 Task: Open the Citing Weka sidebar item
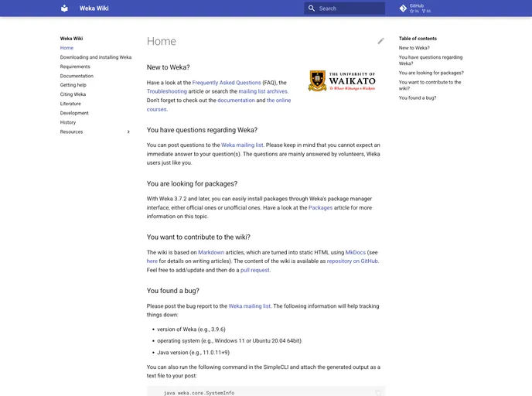[x=73, y=94]
